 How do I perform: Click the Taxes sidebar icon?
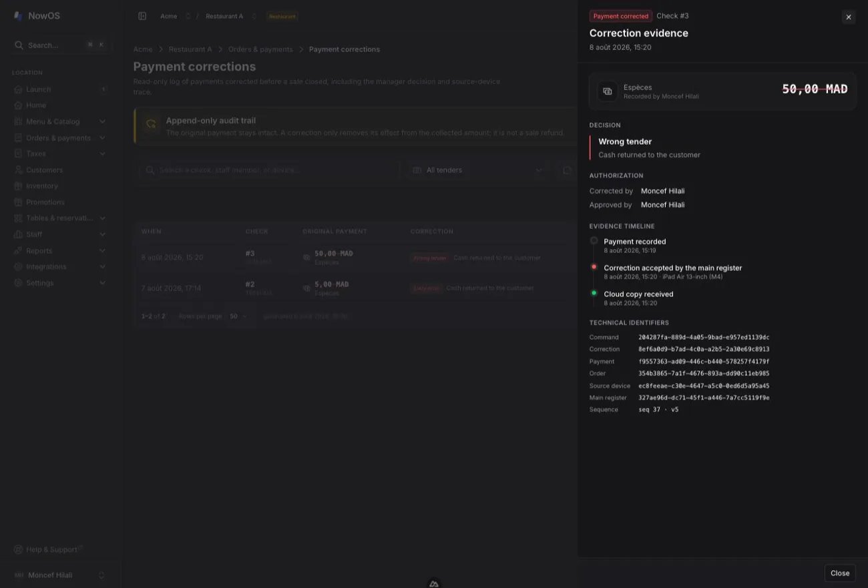click(18, 154)
